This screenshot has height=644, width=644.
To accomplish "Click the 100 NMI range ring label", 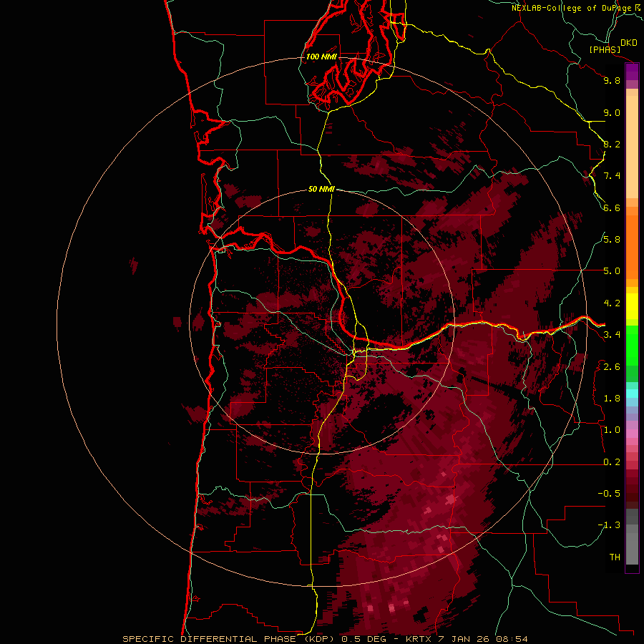I will (321, 57).
